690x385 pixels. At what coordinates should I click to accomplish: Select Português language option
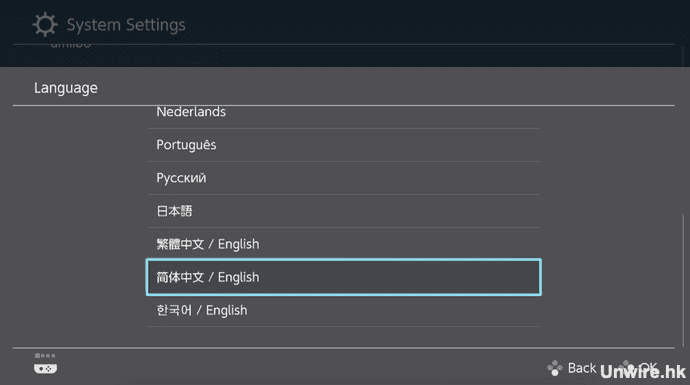[x=343, y=145]
